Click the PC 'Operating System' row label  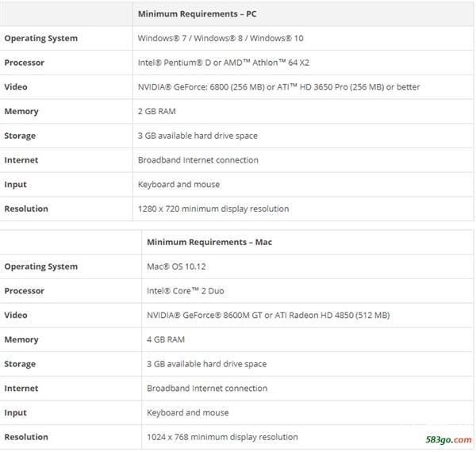[41, 39]
